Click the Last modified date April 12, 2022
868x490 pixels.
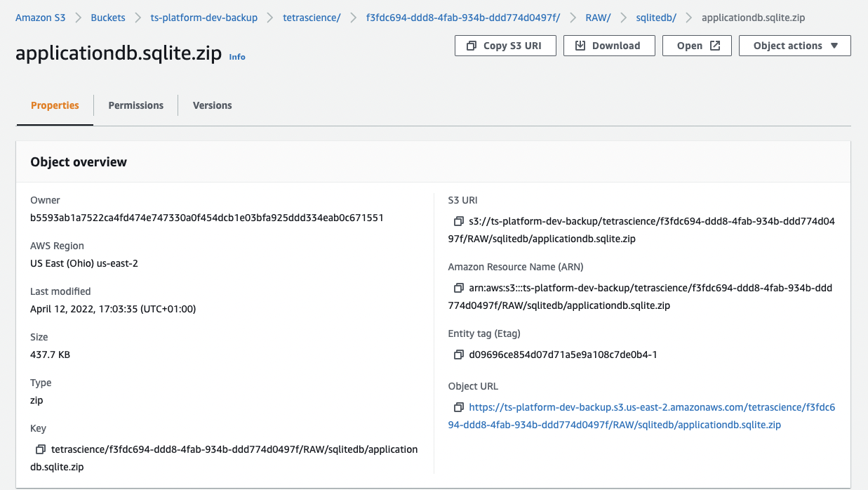[x=113, y=309]
